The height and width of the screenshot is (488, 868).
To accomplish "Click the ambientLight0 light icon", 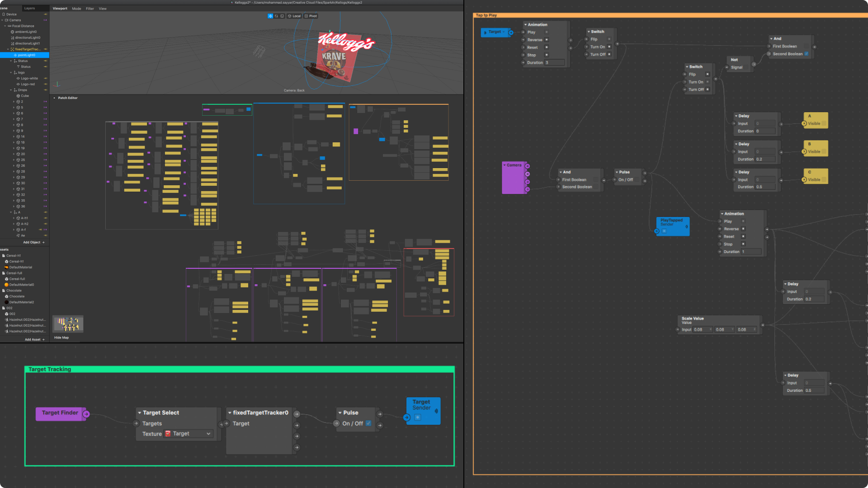I will pos(12,32).
